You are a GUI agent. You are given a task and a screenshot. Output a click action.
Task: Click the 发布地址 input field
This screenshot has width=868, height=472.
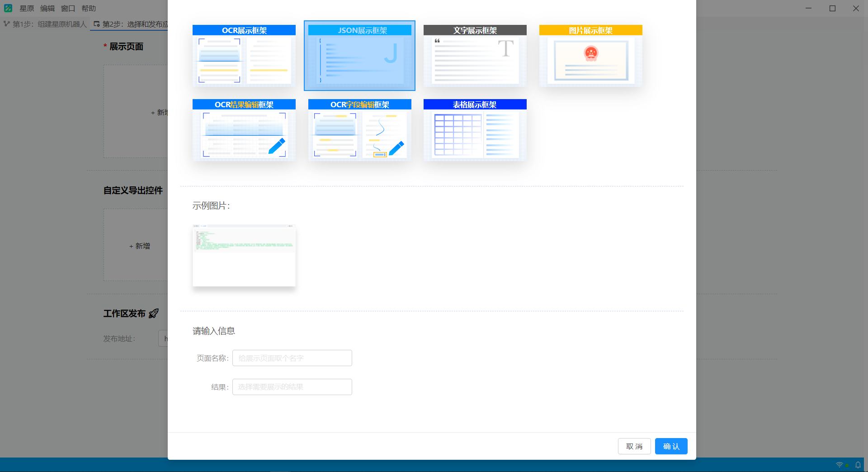tap(163, 339)
